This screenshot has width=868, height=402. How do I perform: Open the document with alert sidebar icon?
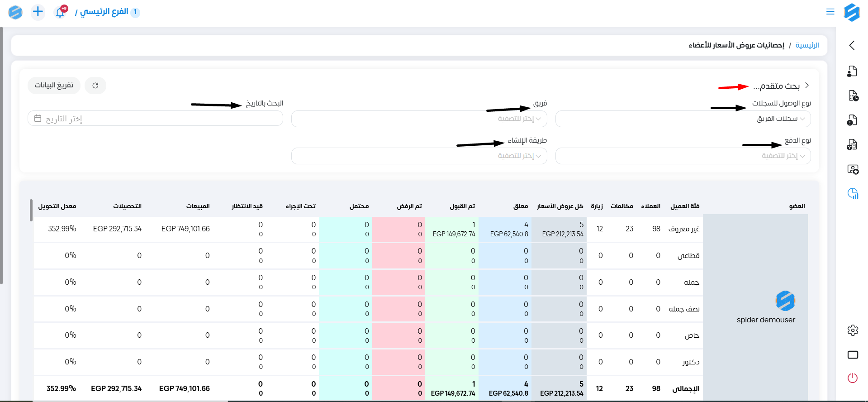pos(852,120)
